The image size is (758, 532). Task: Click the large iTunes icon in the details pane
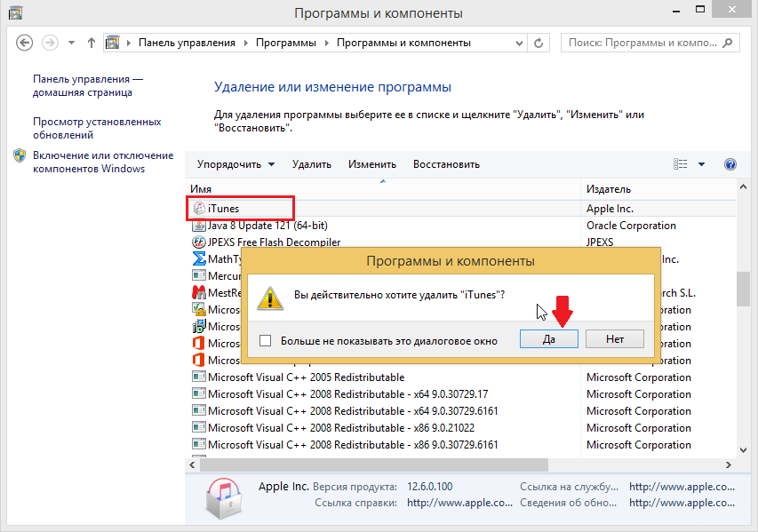click(223, 498)
